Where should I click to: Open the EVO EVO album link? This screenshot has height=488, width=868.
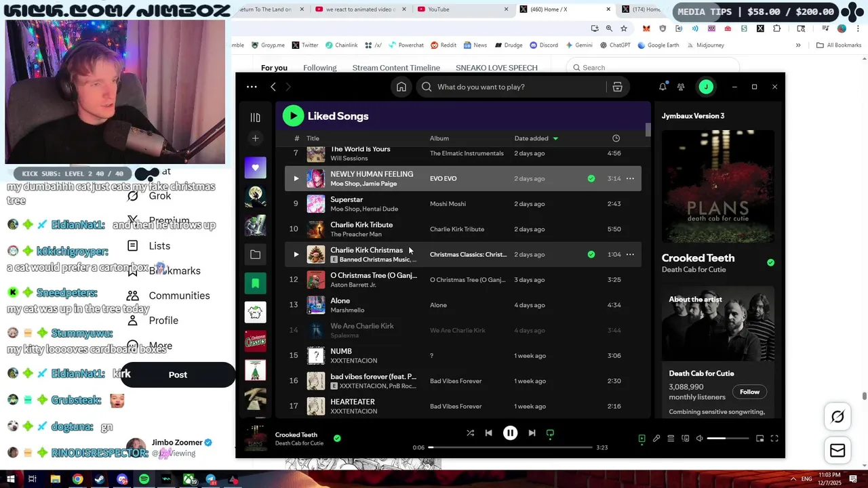[x=443, y=178]
